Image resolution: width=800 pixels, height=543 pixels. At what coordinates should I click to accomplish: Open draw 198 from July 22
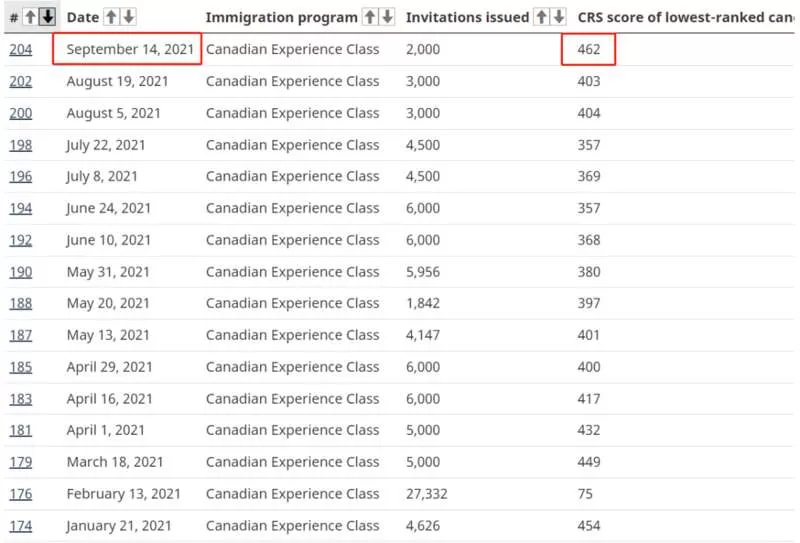coord(20,145)
